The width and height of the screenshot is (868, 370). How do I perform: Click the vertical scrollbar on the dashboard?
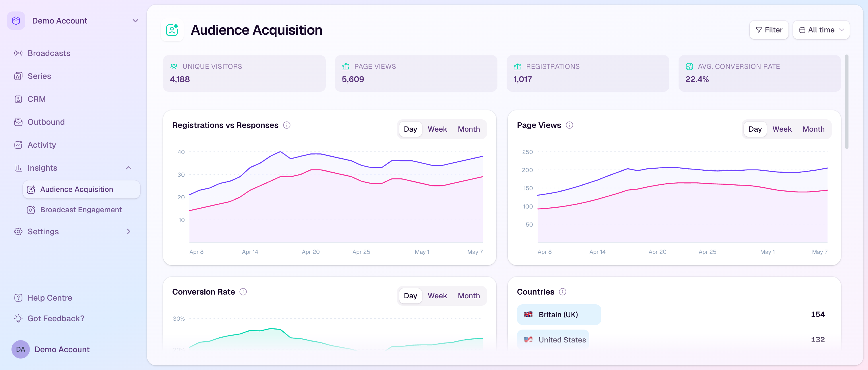pyautogui.click(x=847, y=102)
